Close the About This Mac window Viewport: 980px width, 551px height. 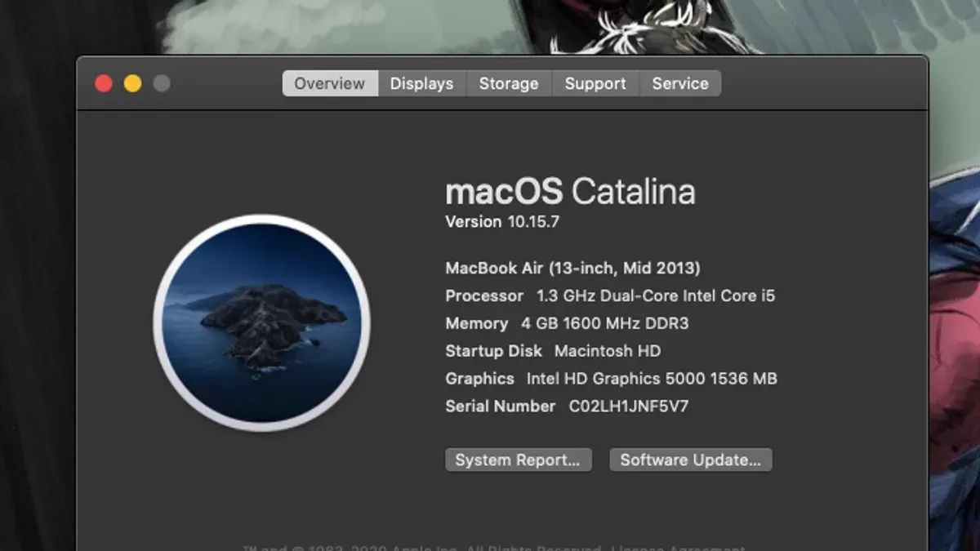point(103,83)
